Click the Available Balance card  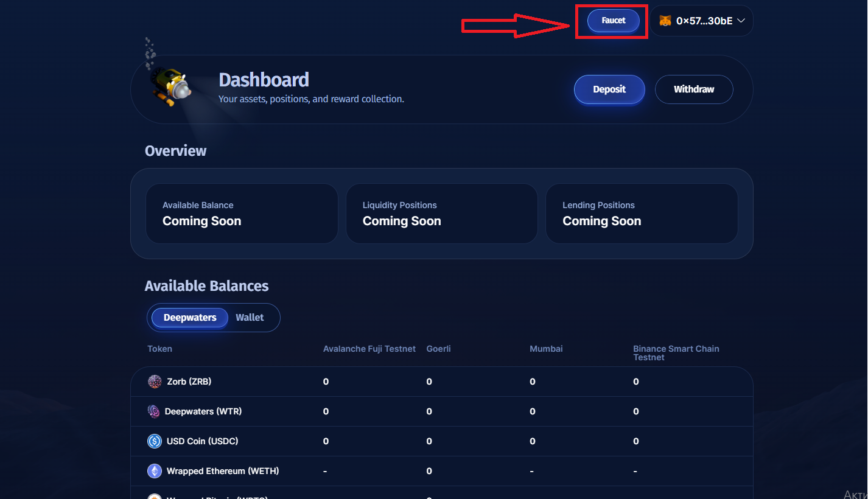coord(242,214)
